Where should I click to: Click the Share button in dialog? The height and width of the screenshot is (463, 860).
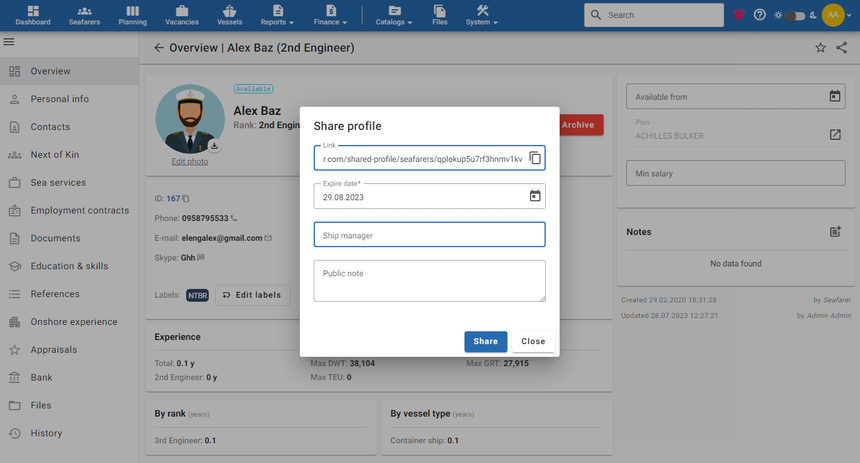pyautogui.click(x=485, y=341)
